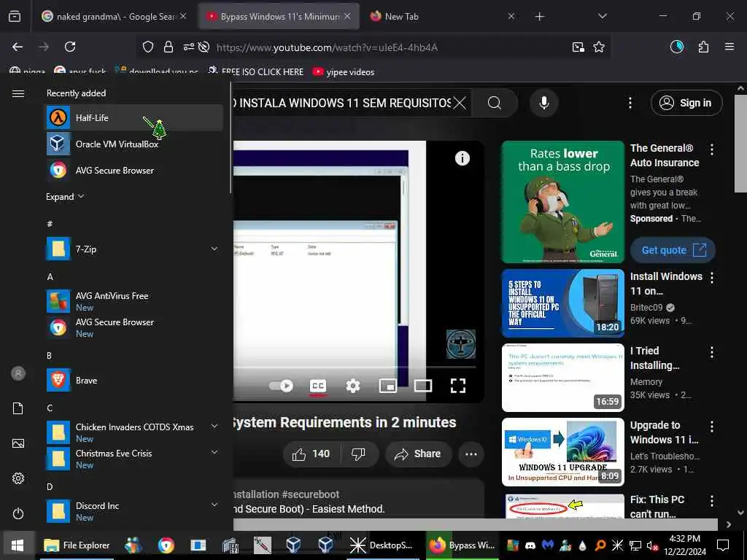Screen dimensions: 747x560
Task: Open Settings gear in Start sidebar
Action: (18, 478)
